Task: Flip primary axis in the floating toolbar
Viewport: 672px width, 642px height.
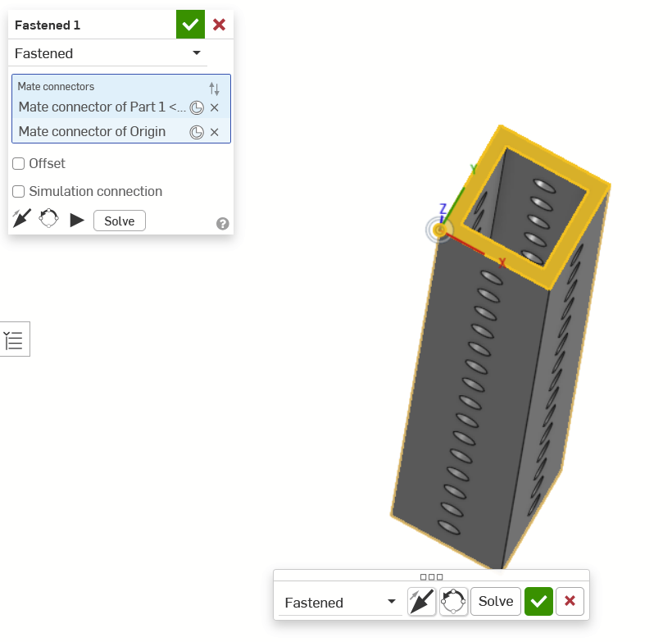Action: pyautogui.click(x=422, y=601)
